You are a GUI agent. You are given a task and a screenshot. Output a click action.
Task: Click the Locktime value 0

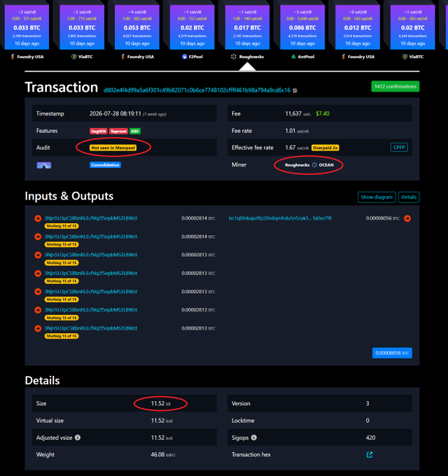[x=367, y=421]
